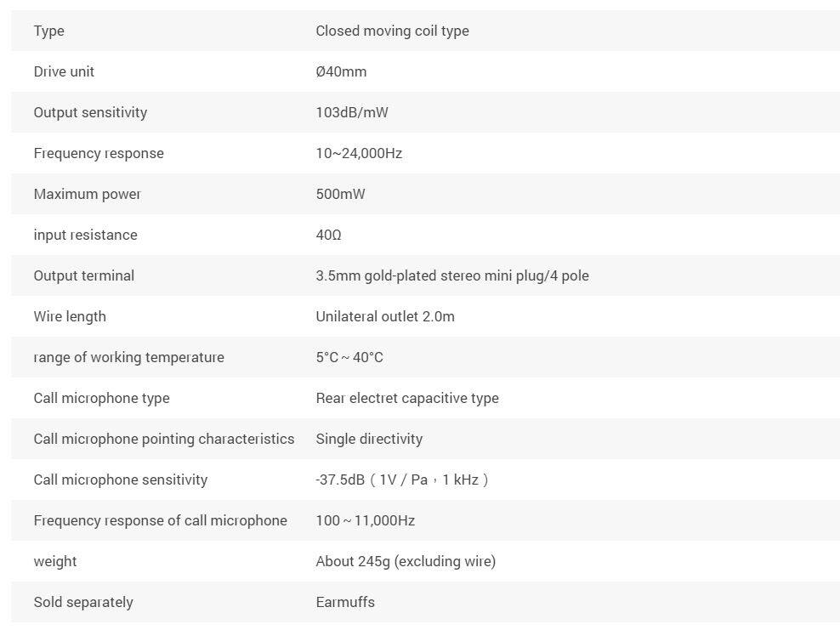Click the "Rear electret capacitive type" value
Viewport: 840px width, 630px height.
[407, 398]
